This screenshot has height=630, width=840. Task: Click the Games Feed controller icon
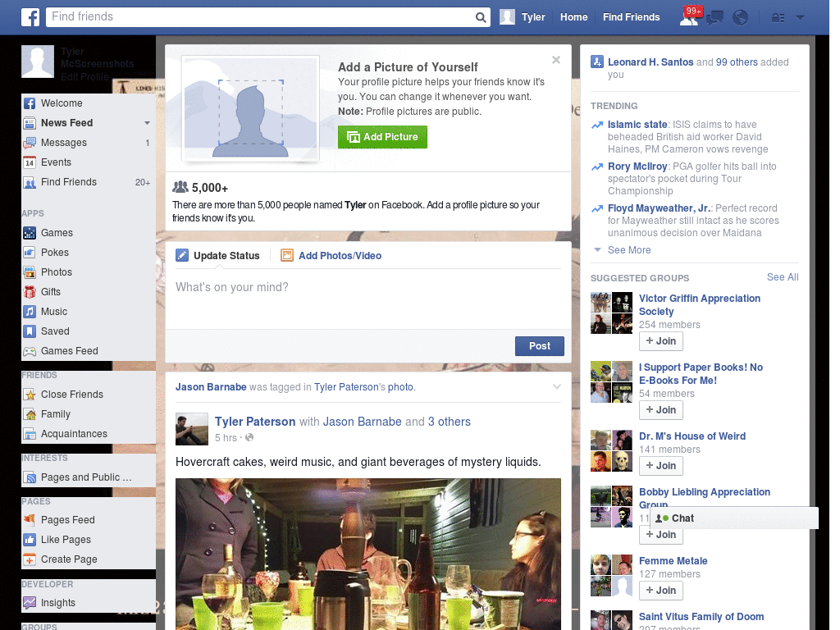[30, 351]
